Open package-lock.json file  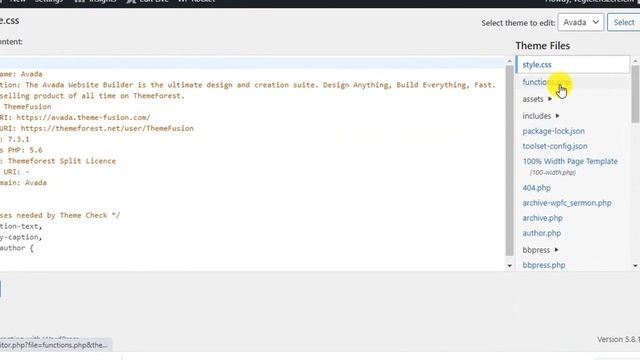pos(553,131)
